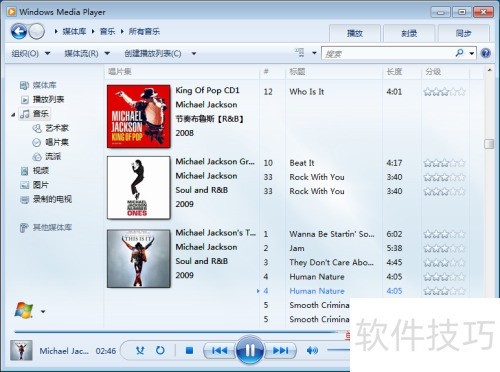Open the view options icon
Image resolution: width=500 pixels, height=372 pixels.
coord(299,53)
